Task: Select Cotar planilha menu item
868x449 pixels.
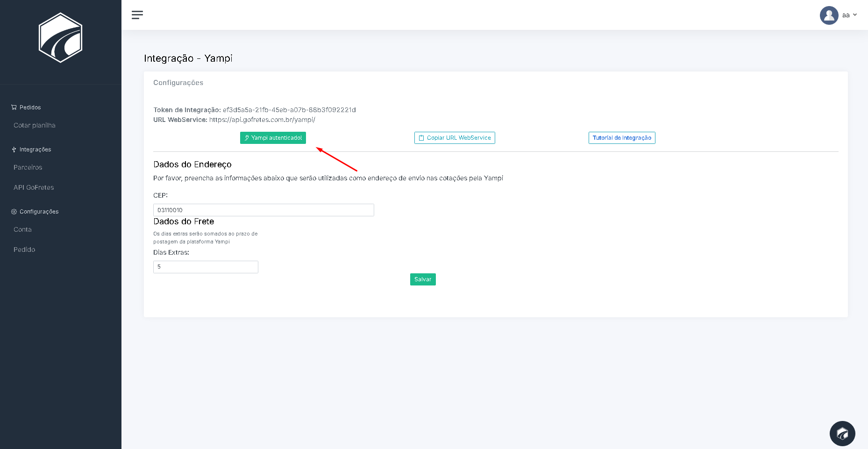Action: click(x=35, y=125)
